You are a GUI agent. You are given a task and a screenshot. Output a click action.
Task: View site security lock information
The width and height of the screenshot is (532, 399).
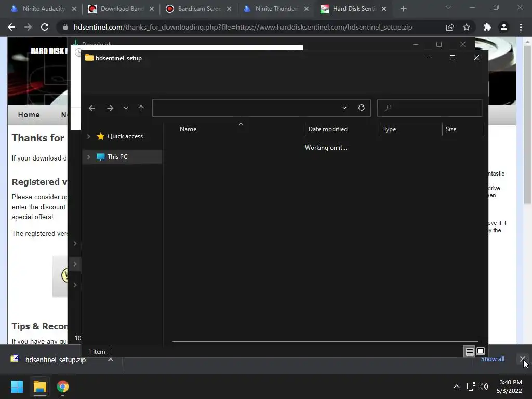click(x=65, y=27)
